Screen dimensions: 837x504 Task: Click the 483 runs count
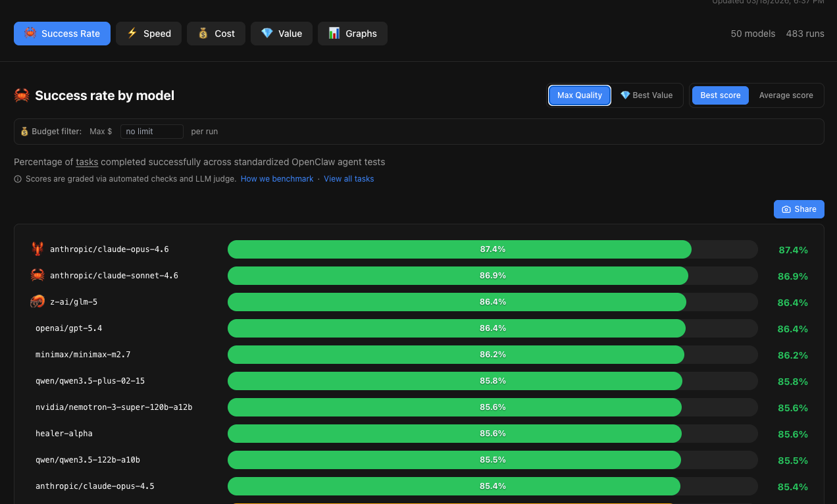tap(805, 34)
